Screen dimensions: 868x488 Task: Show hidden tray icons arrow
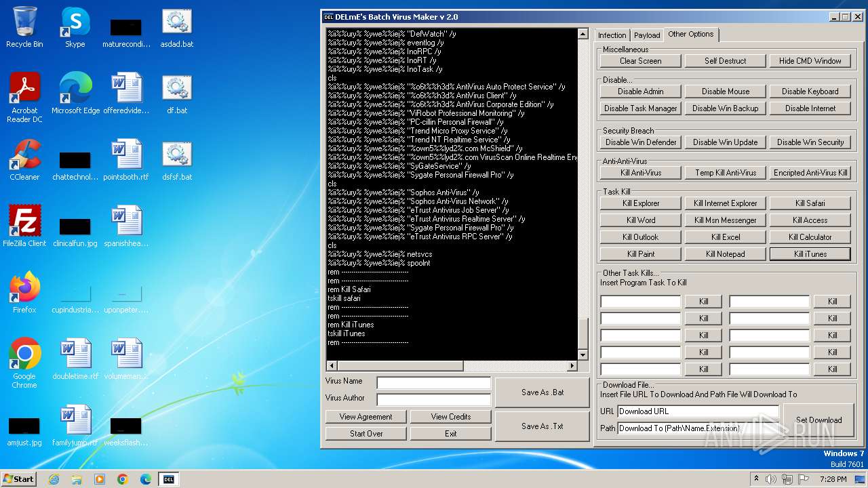point(756,479)
